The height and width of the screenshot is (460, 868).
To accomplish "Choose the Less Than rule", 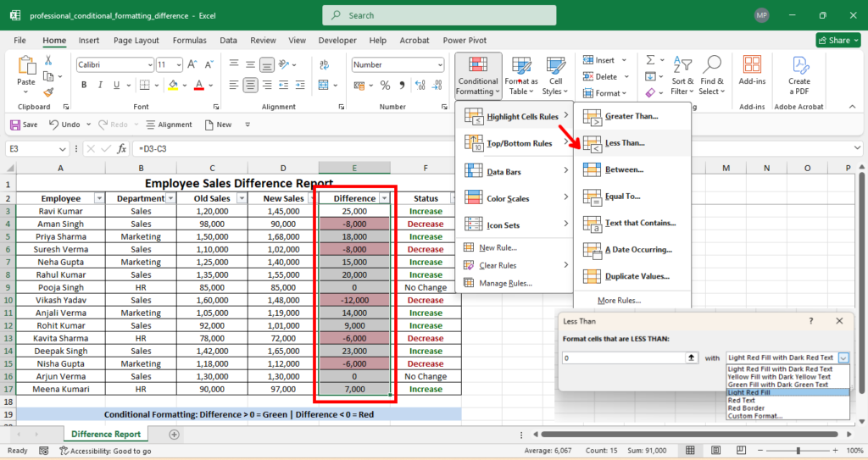I will 632,143.
